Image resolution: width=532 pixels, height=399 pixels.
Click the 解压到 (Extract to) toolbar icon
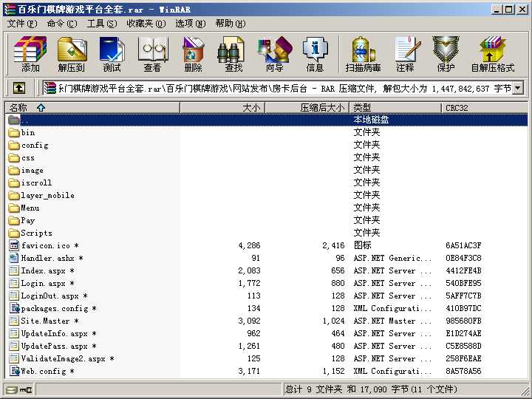coord(71,54)
